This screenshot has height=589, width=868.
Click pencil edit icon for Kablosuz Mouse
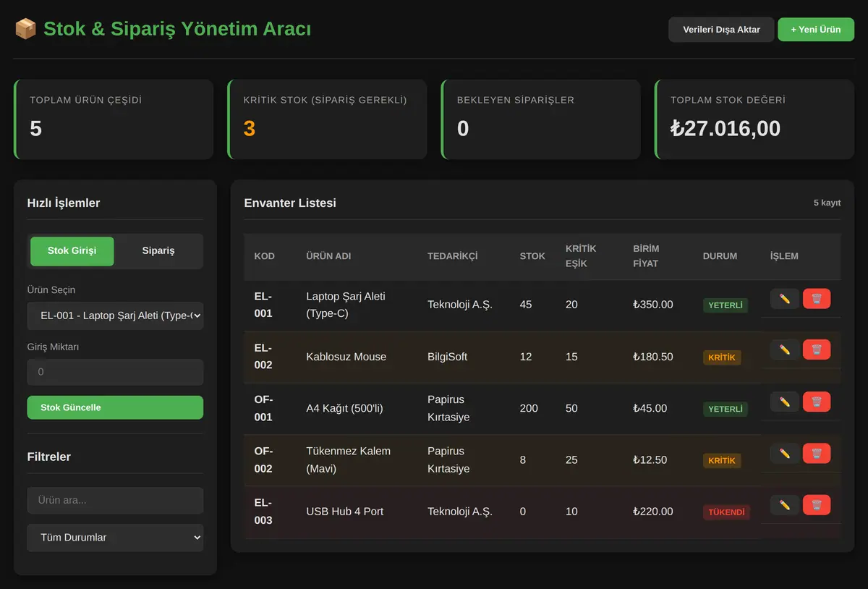click(x=785, y=350)
